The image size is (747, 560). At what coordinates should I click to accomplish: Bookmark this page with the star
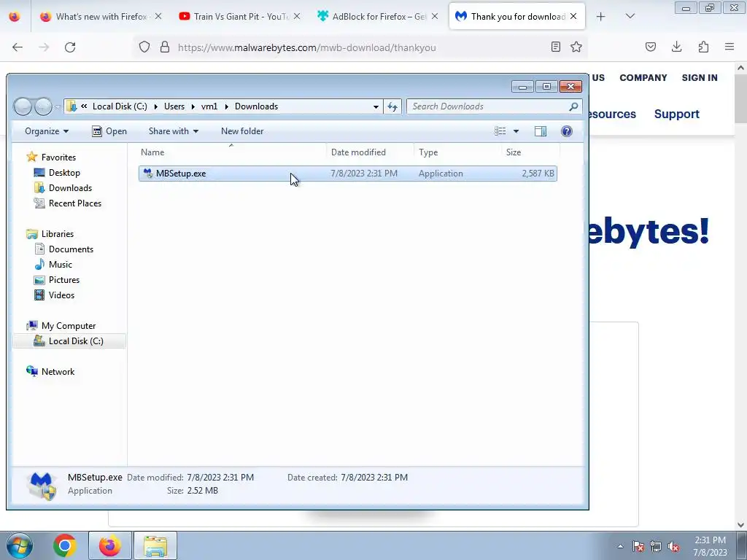576,47
